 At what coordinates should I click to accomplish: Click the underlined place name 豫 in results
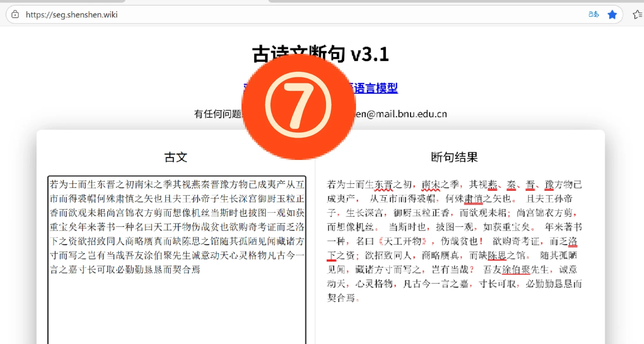click(x=549, y=184)
